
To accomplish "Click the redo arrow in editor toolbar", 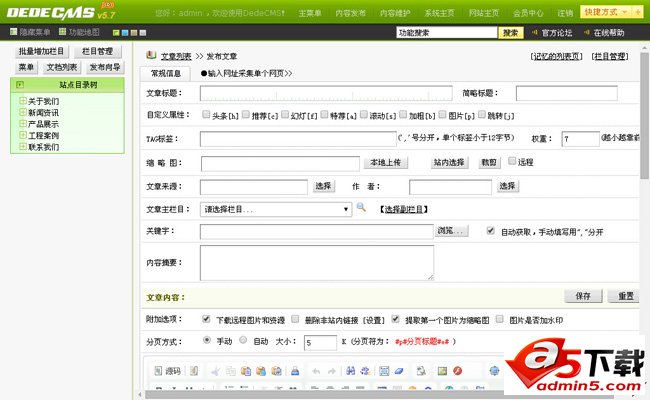I will coord(332,371).
